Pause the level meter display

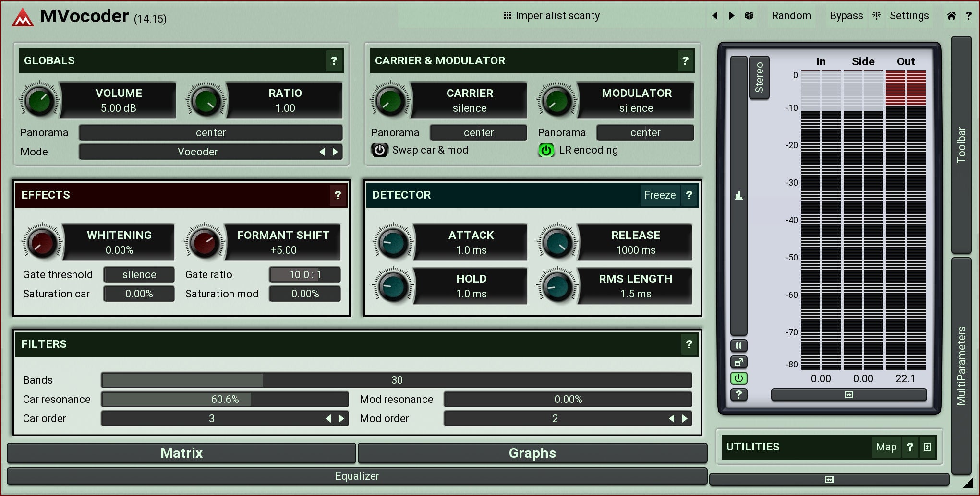pos(738,345)
